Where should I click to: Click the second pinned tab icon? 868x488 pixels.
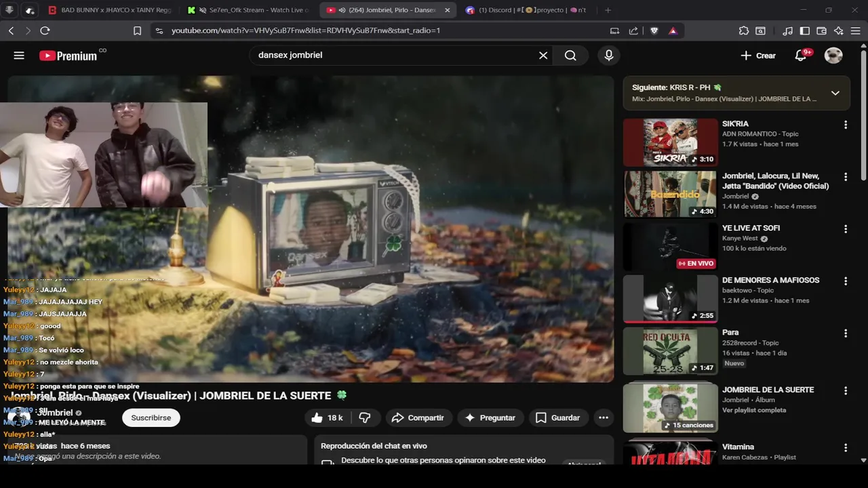click(x=30, y=10)
